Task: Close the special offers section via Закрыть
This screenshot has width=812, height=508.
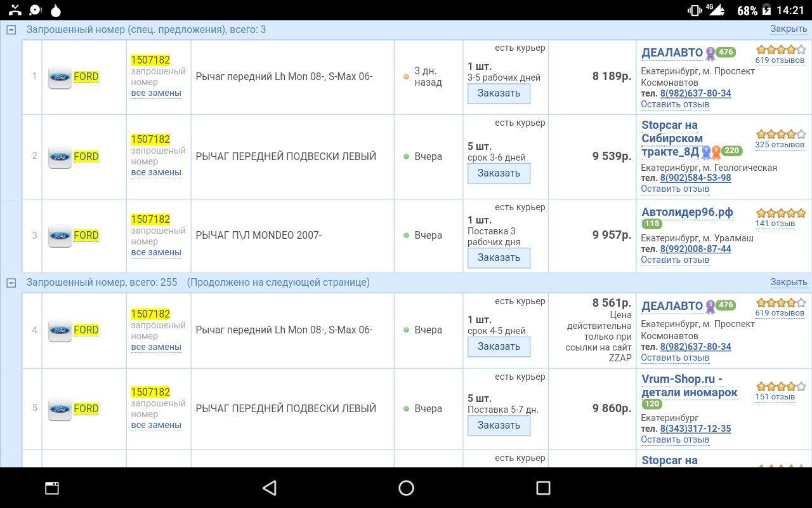Action: 789,29
